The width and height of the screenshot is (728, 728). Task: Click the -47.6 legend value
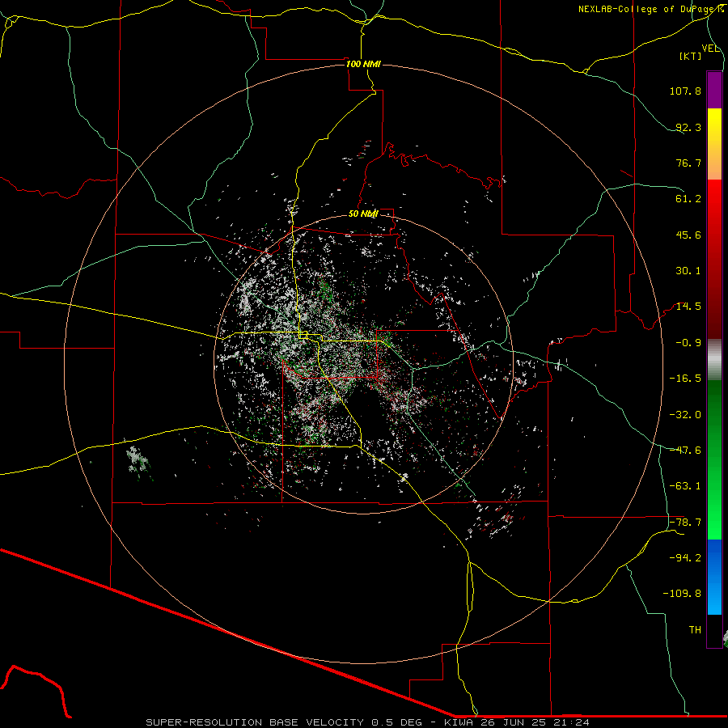[685, 451]
